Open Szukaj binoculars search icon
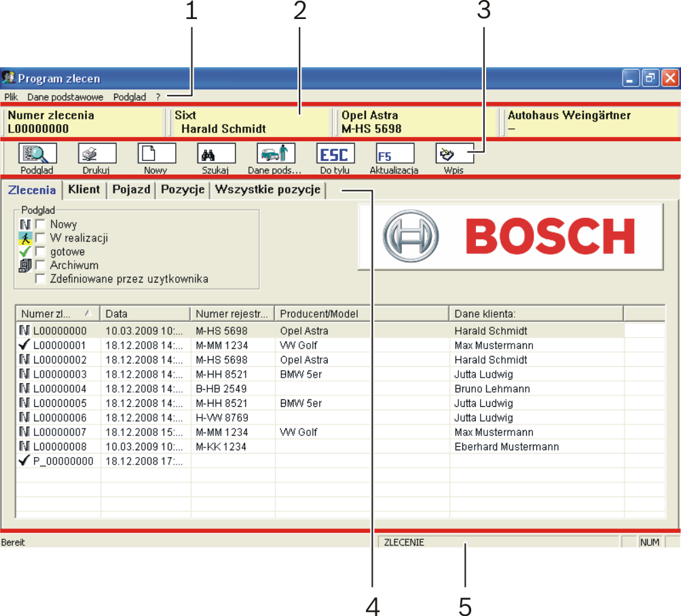Viewport: 681px width, 616px height. [217, 153]
